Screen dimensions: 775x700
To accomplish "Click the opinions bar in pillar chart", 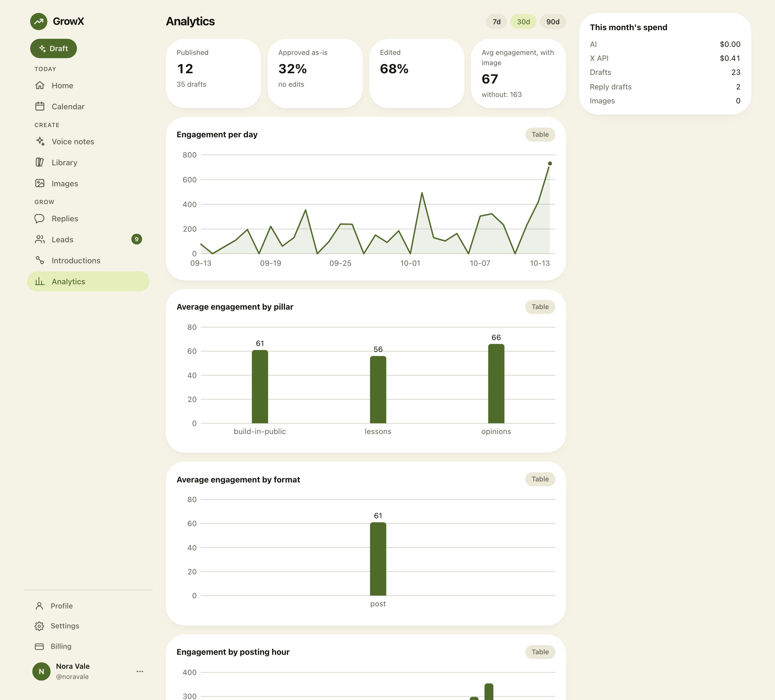I will pyautogui.click(x=496, y=383).
